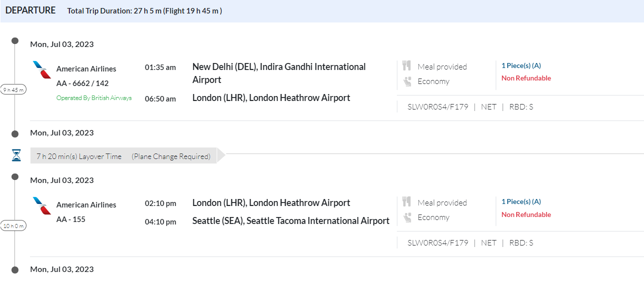
Task: Open 1 Piece(s) baggage link for AA-155
Action: [x=521, y=201]
